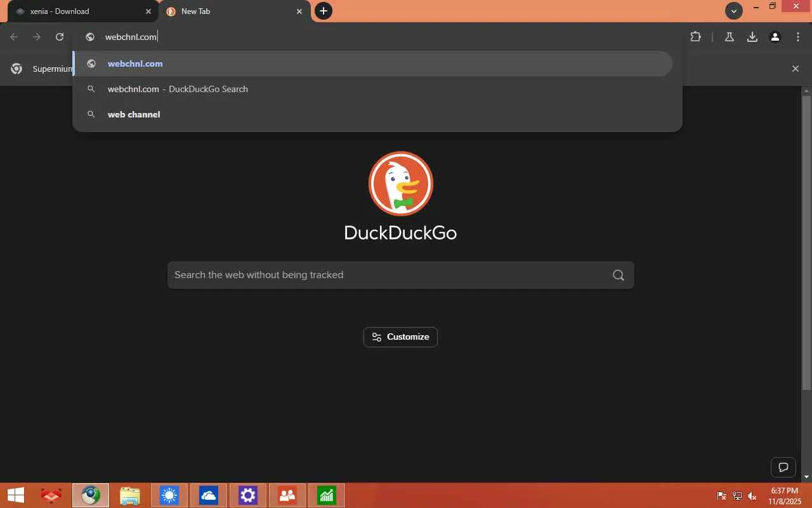Screen dimensions: 812x508
Task: Switch to Supermium browser on the taskbar
Action: coord(91,495)
